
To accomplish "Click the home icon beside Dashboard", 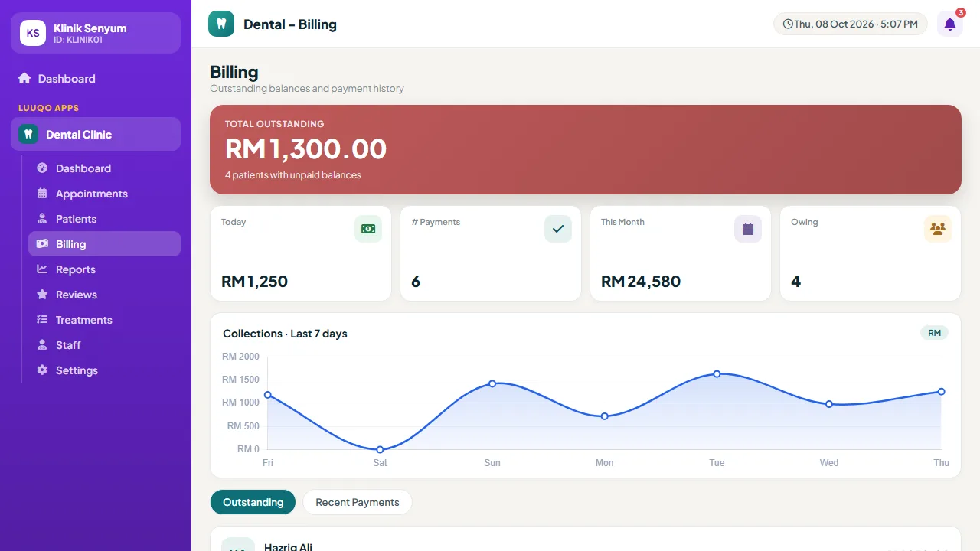I will tap(24, 79).
